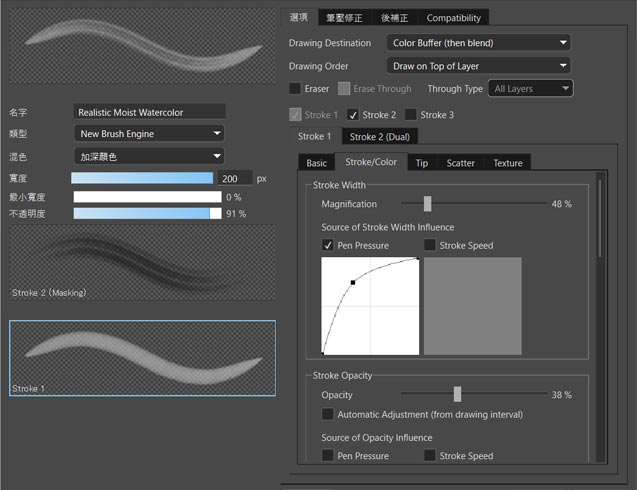Open the Drawing Destination dropdown

coord(478,43)
